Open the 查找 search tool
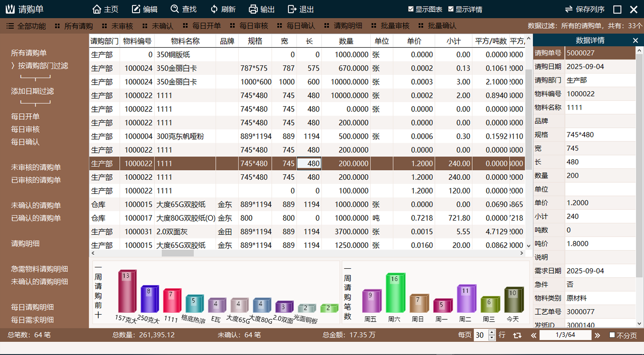 175,9
